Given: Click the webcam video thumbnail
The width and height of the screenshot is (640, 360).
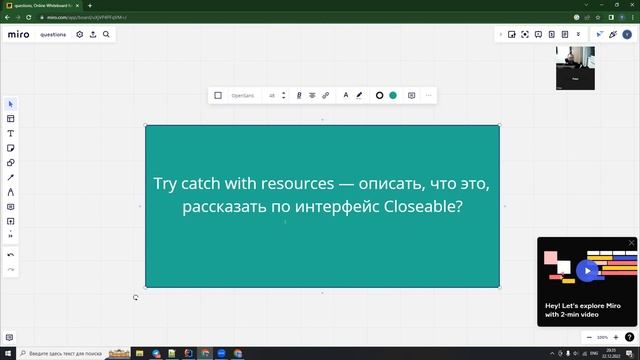Looking at the screenshot, I should click(575, 68).
